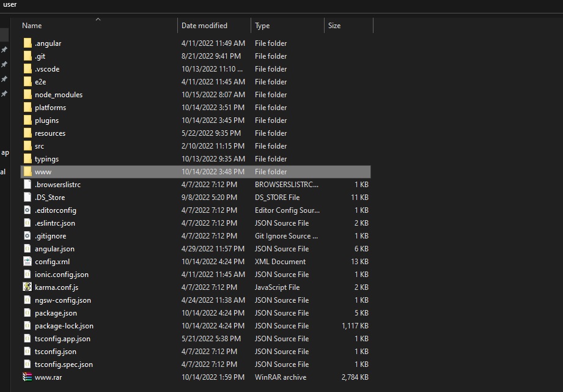563x392 pixels.
Task: Click the 13 KB size of config.xml
Action: [360, 262]
